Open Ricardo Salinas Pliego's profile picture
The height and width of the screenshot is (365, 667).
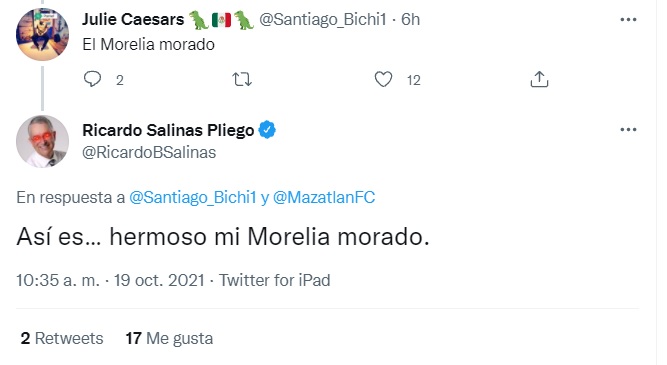[x=42, y=142]
